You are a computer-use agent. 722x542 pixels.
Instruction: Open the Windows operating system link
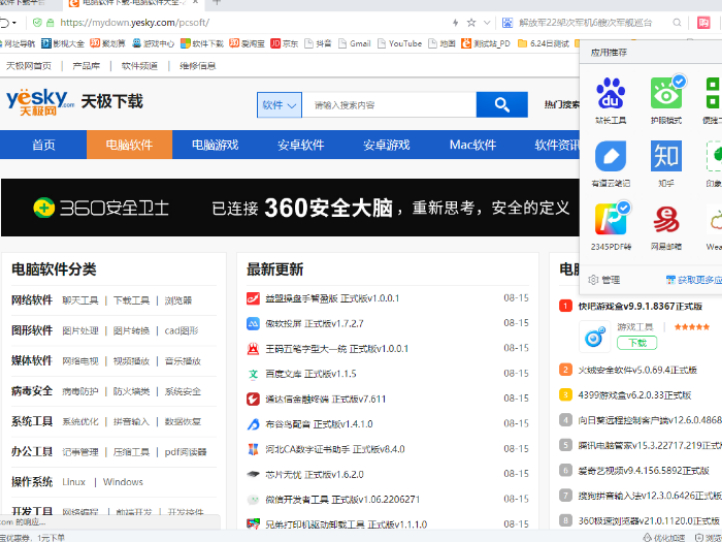click(x=123, y=482)
